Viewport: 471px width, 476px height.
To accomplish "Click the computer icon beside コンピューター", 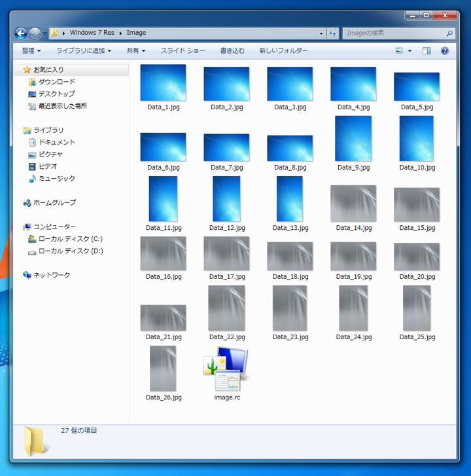I will pos(27,227).
